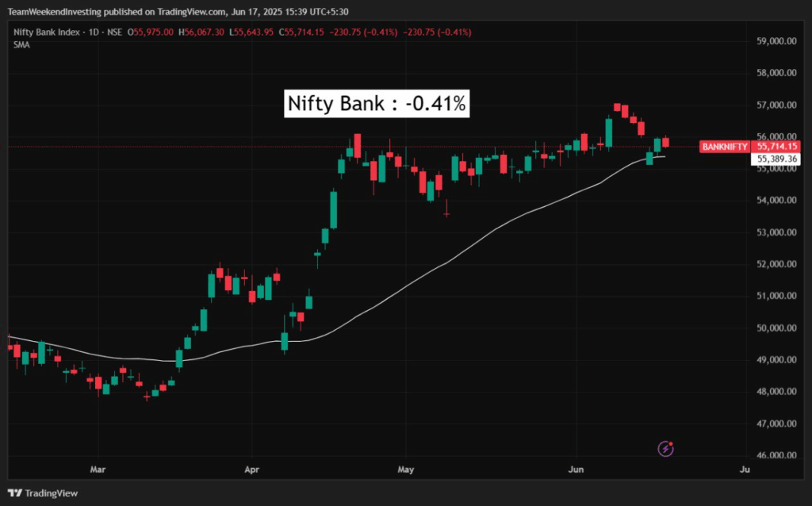Click the 49,000.00 price axis label
This screenshot has width=812, height=506.
(x=776, y=360)
